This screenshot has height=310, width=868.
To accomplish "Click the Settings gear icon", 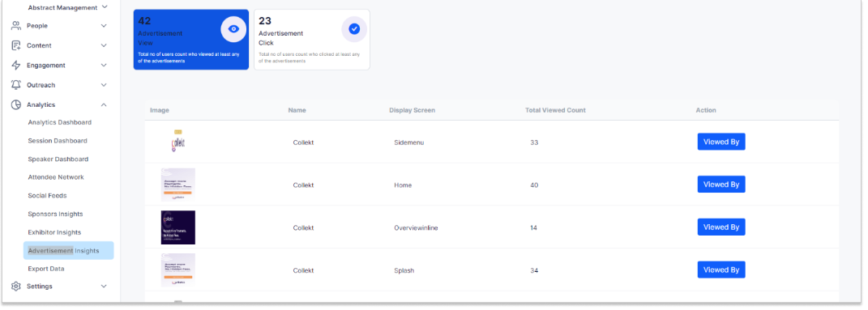I will [x=16, y=287].
